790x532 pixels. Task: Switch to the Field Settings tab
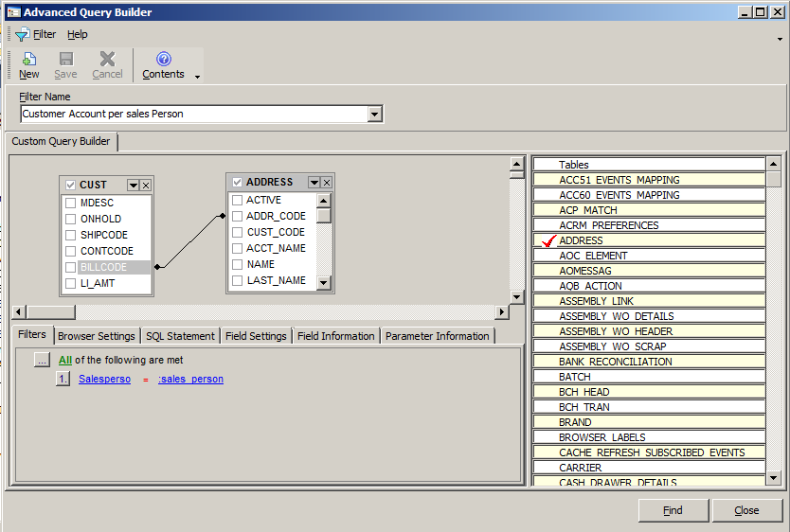coord(256,336)
